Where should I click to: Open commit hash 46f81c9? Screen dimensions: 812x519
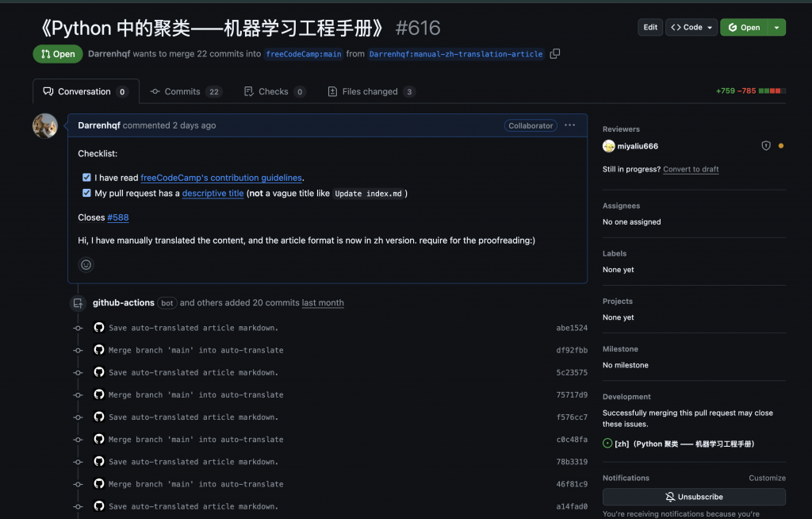572,484
